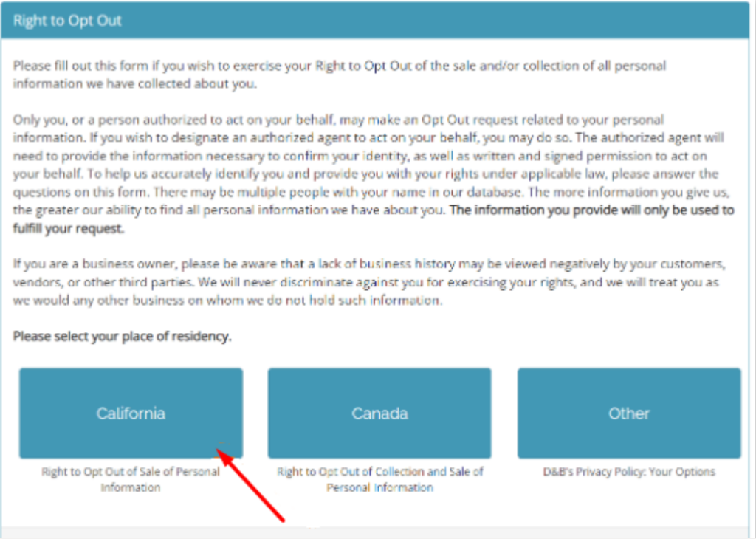Viewport: 756px width, 539px height.
Task: Select California as place of residency
Action: [131, 413]
